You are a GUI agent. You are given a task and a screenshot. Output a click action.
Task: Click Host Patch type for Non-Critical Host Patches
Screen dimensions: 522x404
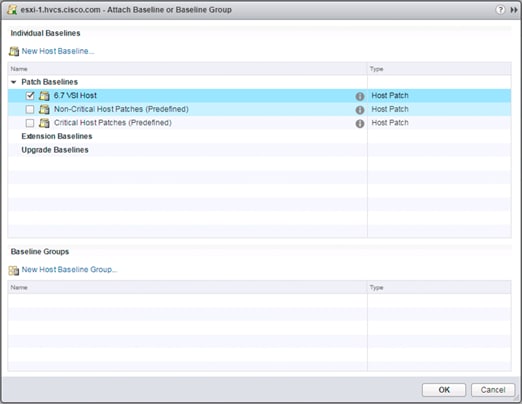[390, 109]
